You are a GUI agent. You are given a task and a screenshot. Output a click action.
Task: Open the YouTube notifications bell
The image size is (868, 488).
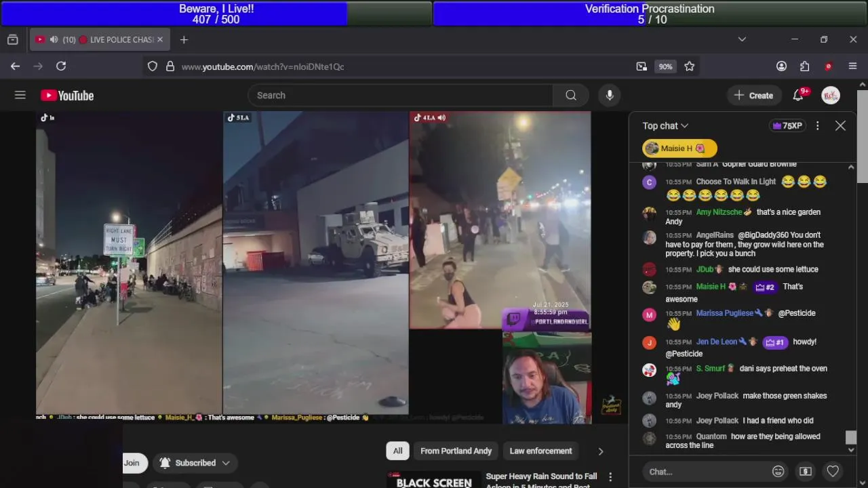798,96
